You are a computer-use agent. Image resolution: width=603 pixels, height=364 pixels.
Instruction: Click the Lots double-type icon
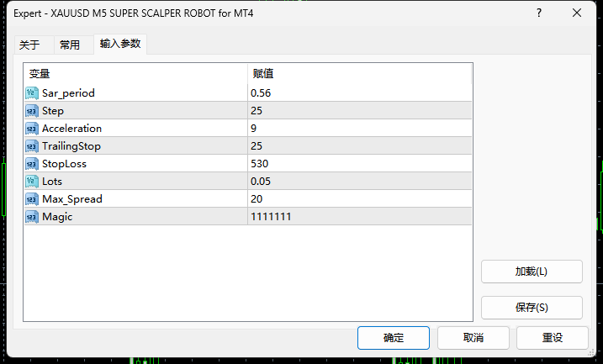point(32,182)
